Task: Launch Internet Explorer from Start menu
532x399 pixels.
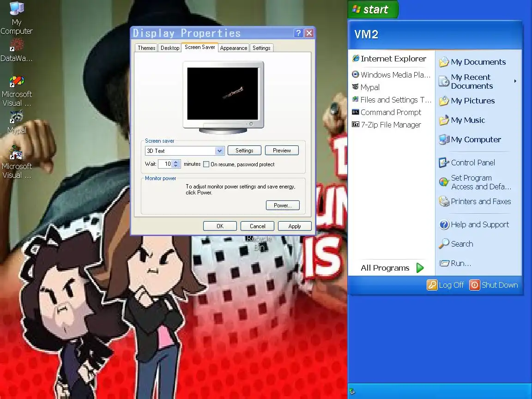Action: 389,59
